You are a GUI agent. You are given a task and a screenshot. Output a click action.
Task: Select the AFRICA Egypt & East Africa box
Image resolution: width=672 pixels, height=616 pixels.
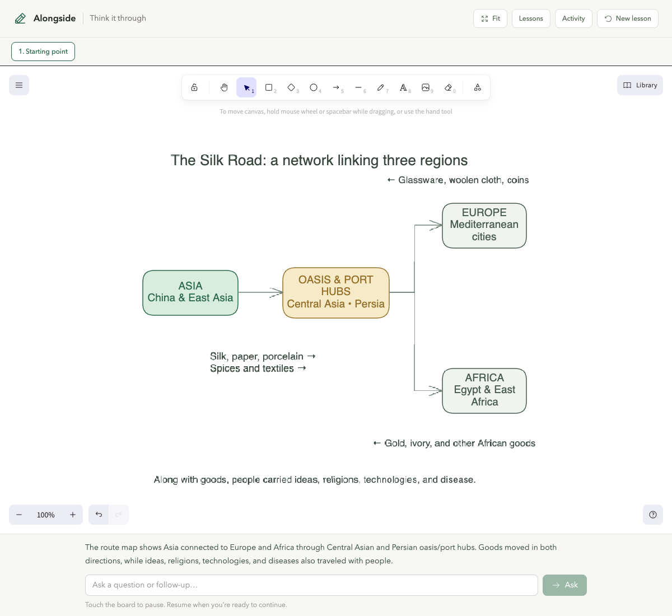pyautogui.click(x=484, y=391)
